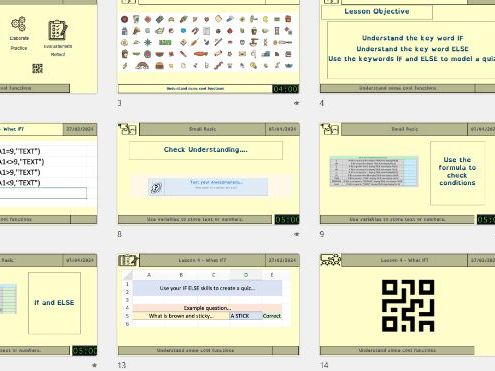The image size is (495, 371).
Task: Click the 'Correct' result cell
Action: [272, 316]
